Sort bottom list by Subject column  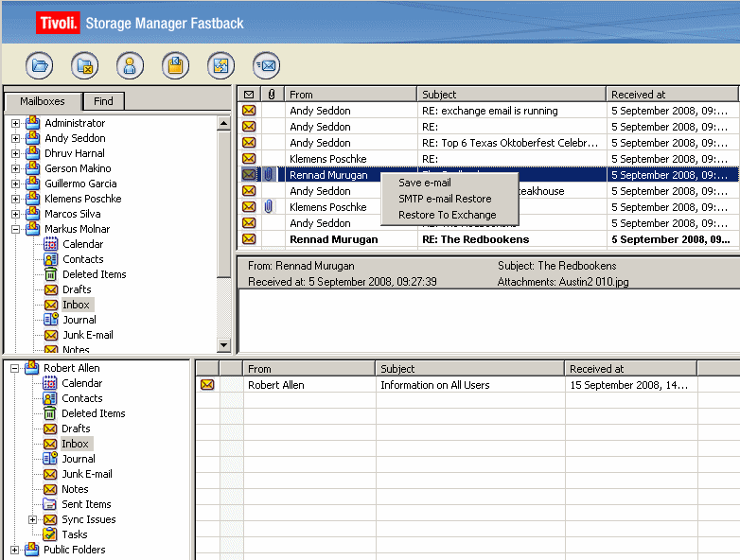[469, 369]
